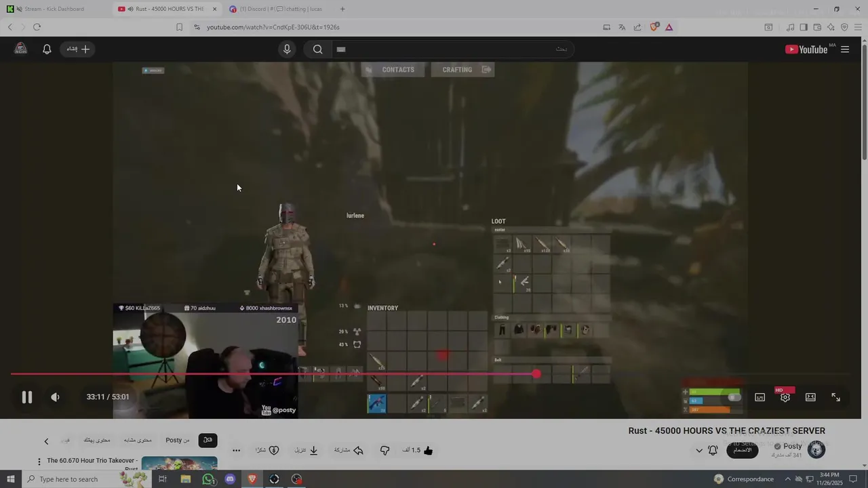The height and width of the screenshot is (488, 868).
Task: Click the YouTube search input field
Action: (452, 49)
